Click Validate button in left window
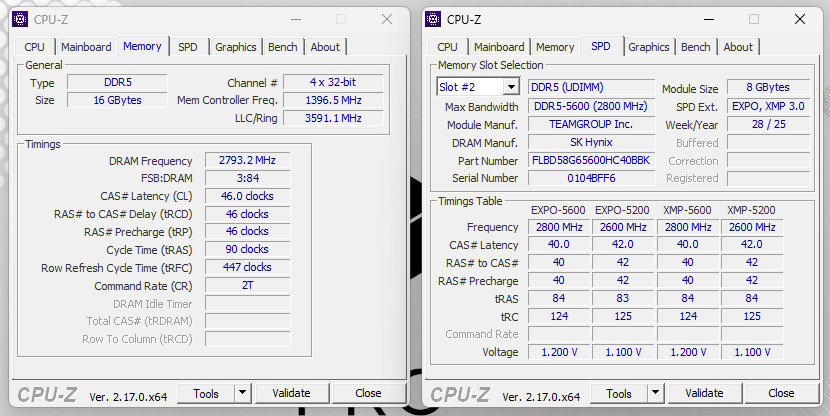The image size is (830, 416). click(x=291, y=393)
